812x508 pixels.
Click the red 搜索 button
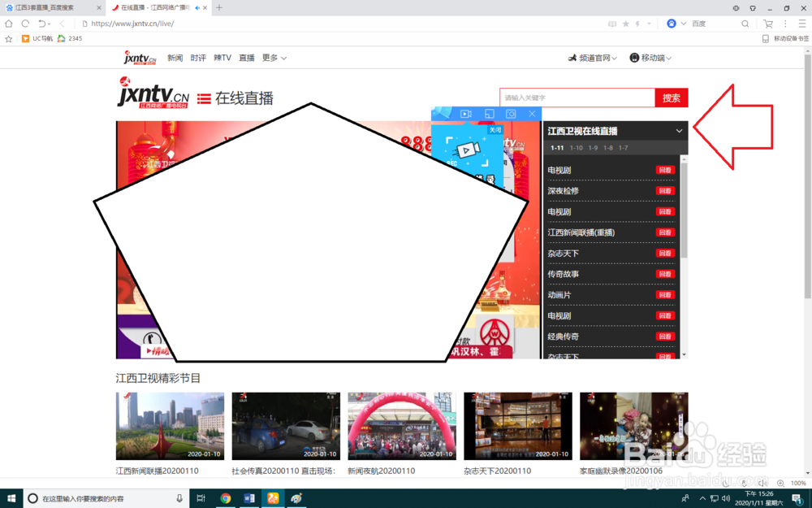(x=672, y=98)
